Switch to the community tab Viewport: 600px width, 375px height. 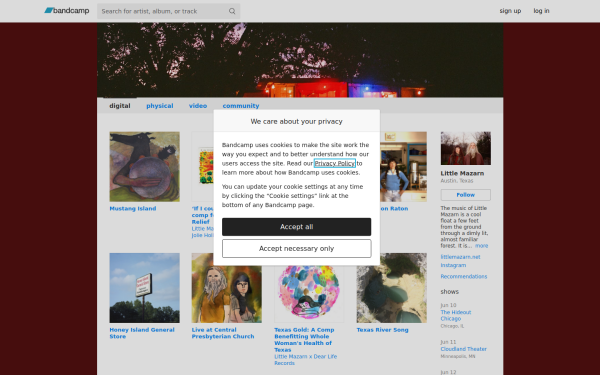pos(241,106)
